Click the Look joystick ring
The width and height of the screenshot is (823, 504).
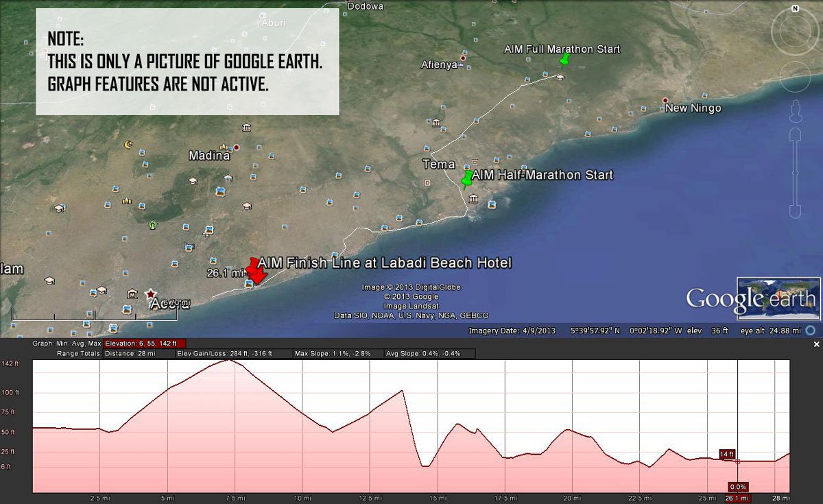pos(795,32)
